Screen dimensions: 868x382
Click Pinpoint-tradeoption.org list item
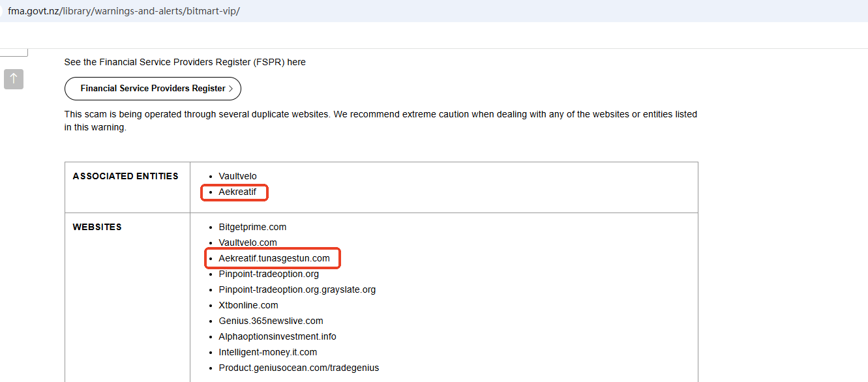[x=269, y=274]
